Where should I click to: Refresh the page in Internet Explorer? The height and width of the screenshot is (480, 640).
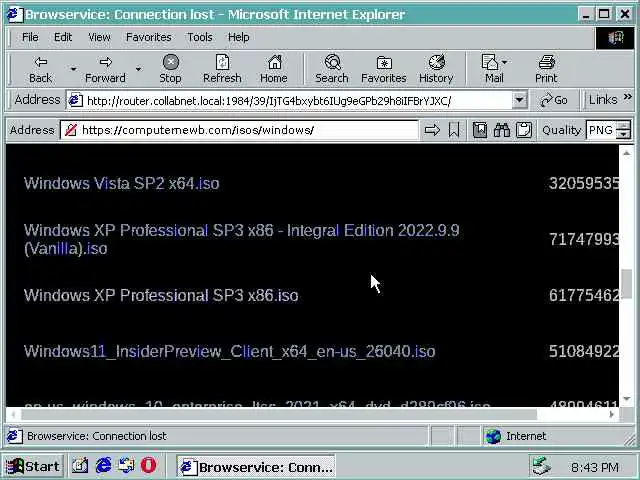[x=222, y=69]
